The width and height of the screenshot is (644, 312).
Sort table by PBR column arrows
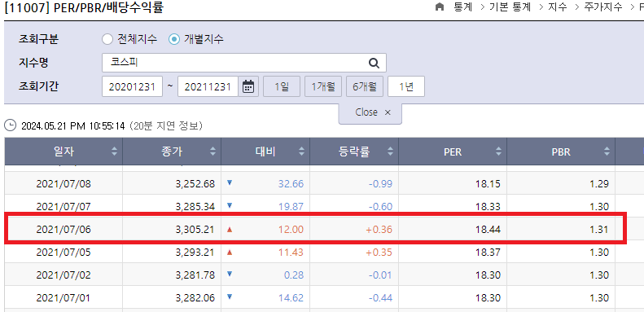[x=607, y=152]
